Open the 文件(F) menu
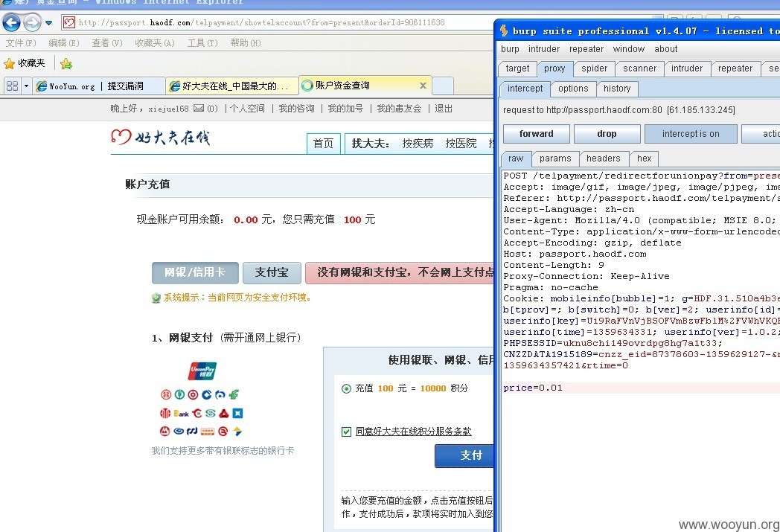 pyautogui.click(x=21, y=43)
